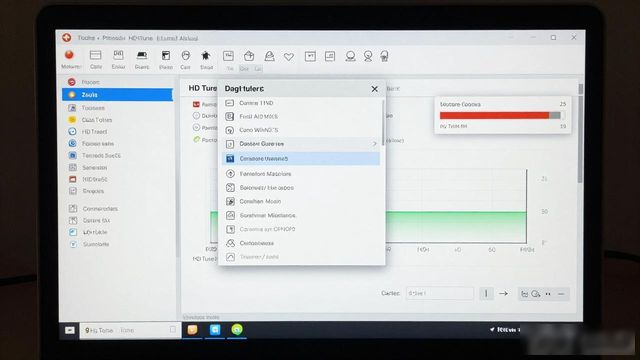Click the main panel's vertical scrollbar
640x360 pixels.
(580, 133)
